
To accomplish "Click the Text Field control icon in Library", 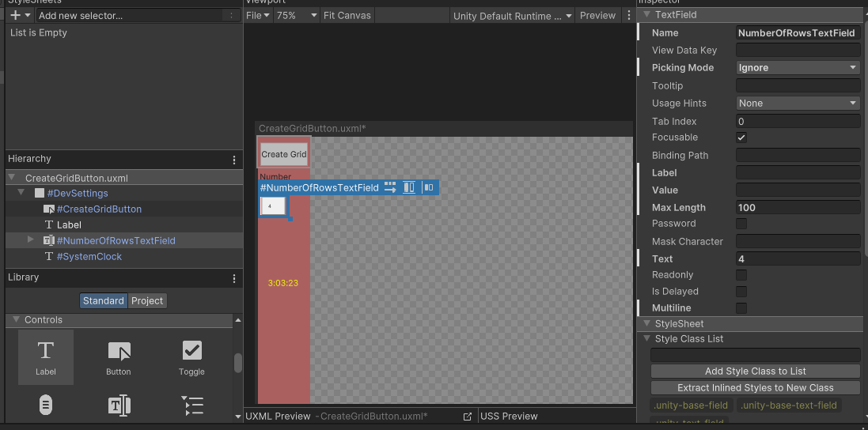I will pyautogui.click(x=119, y=405).
